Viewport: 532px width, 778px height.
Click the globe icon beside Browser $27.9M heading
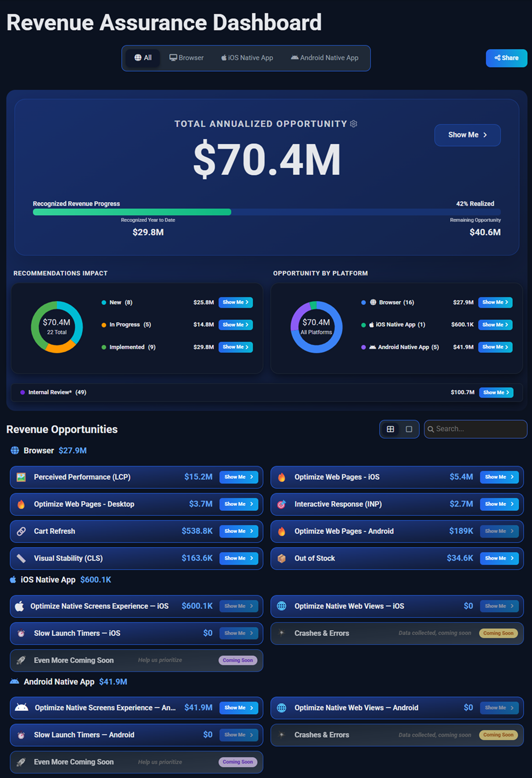coord(15,450)
